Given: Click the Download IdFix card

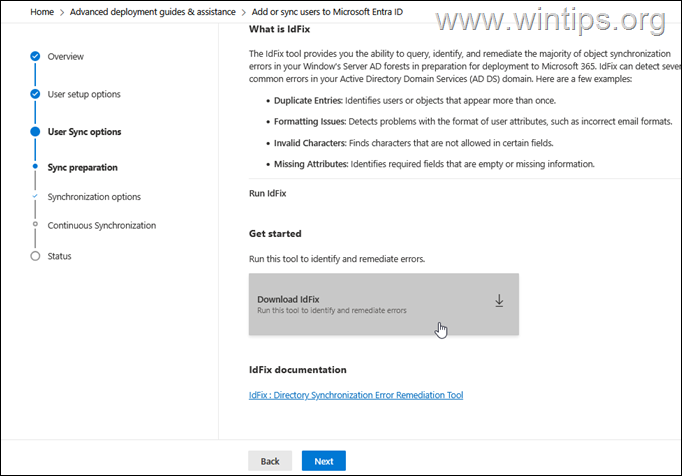Looking at the screenshot, I should 384,304.
